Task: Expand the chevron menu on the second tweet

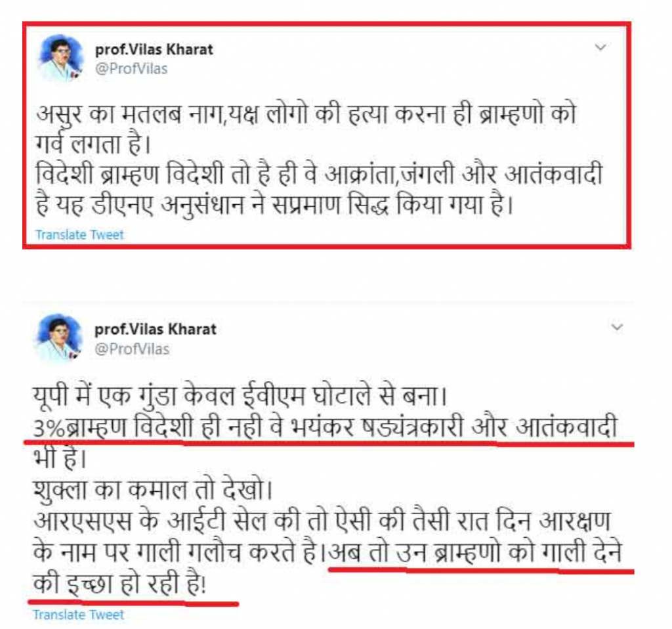Action: tap(616, 328)
